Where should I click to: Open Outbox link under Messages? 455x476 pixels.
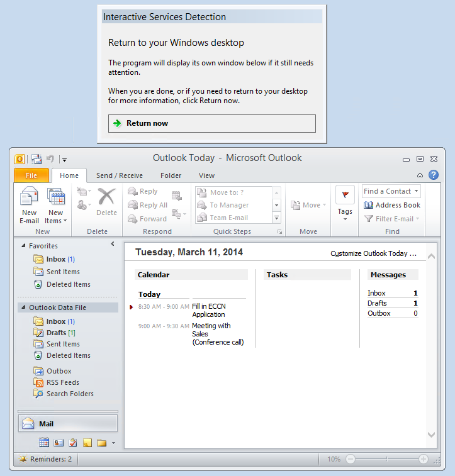coord(379,313)
